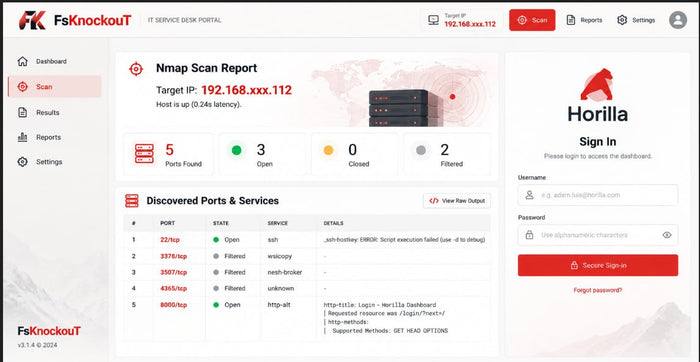Select port 3378/tcp in the table
The width and height of the screenshot is (700, 362).
tap(174, 256)
